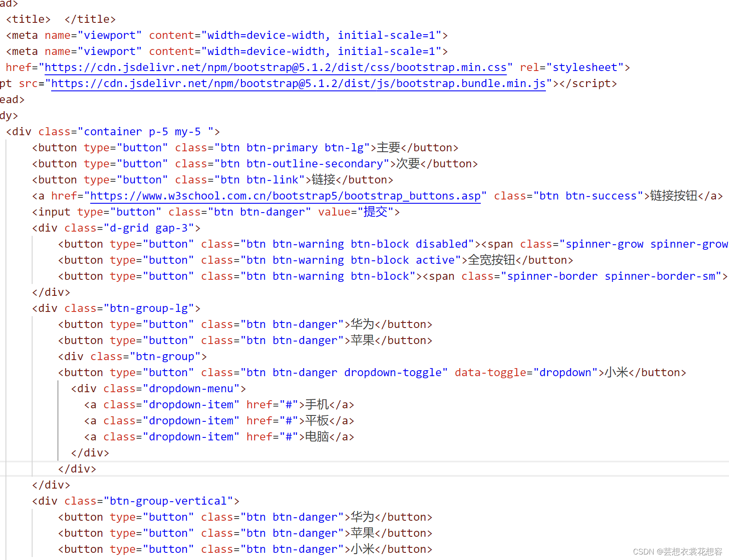Click the btn-group-vertical div line
Viewport: 729px width, 560px height.
tap(136, 501)
